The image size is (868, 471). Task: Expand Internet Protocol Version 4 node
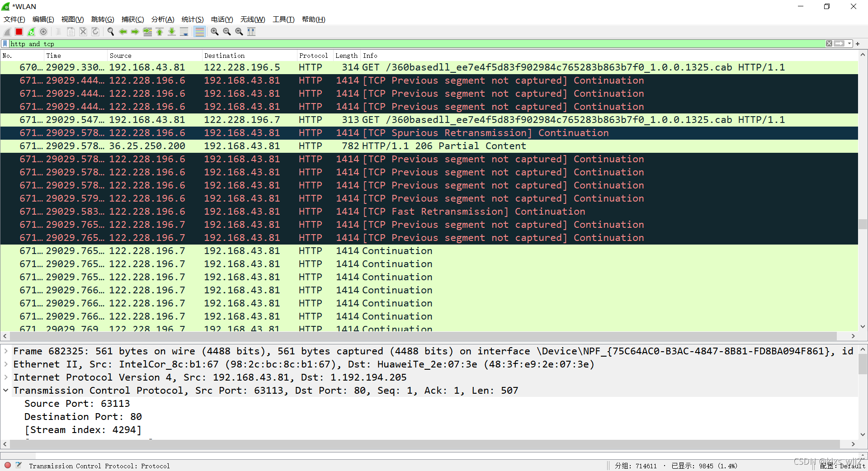(x=6, y=377)
